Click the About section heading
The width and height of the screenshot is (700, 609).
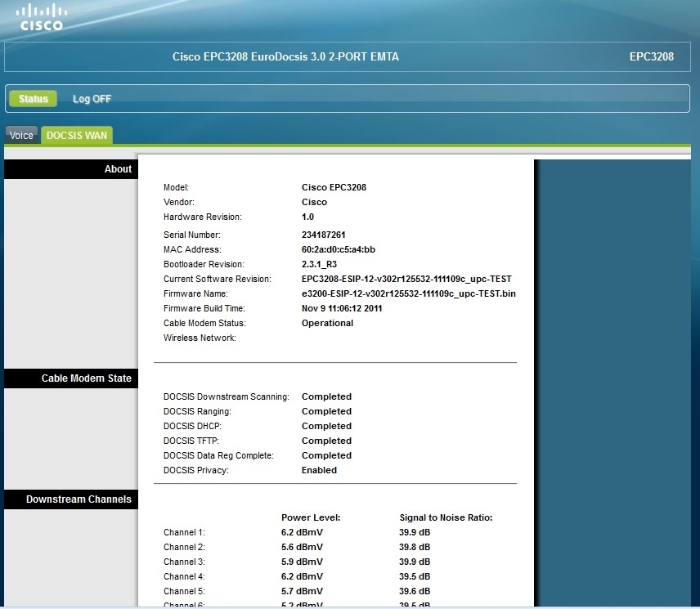pos(118,169)
